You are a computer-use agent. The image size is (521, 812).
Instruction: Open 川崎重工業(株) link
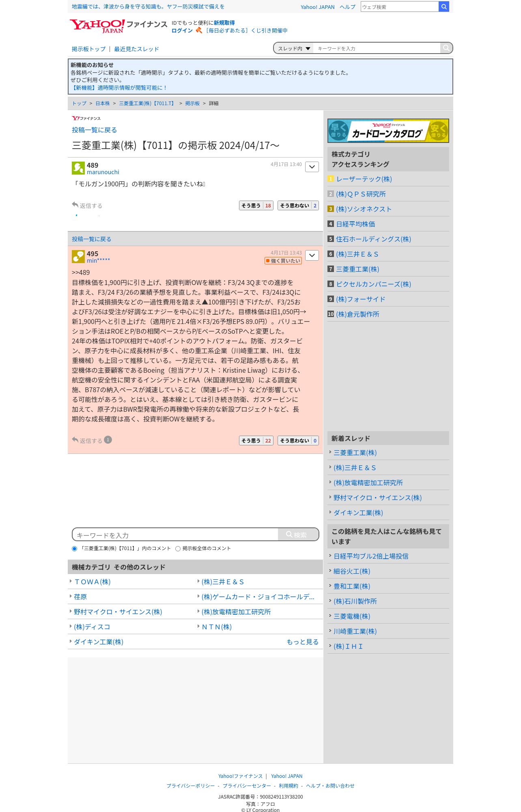355,631
